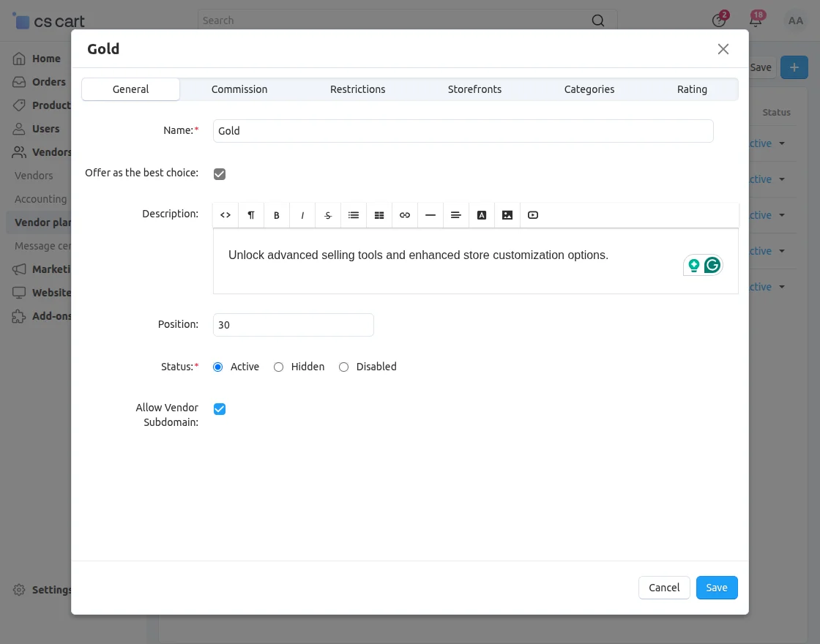Image resolution: width=820 pixels, height=644 pixels.
Task: Embed a video in the description
Action: 532,214
